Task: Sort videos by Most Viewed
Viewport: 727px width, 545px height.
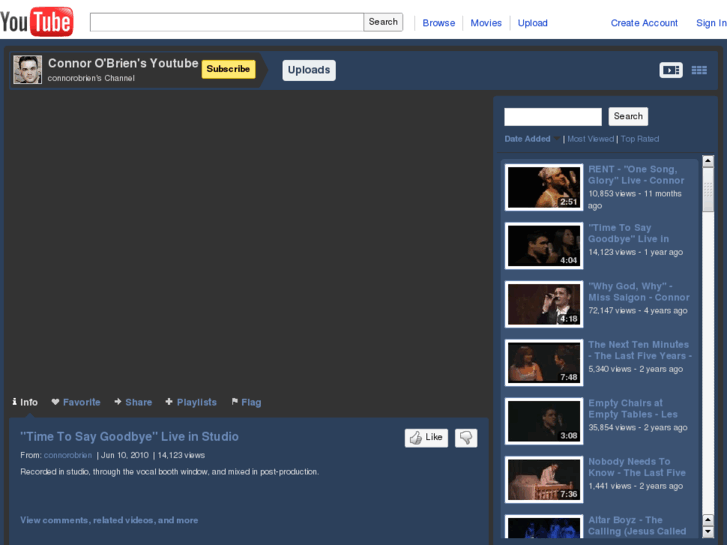Action: tap(590, 139)
